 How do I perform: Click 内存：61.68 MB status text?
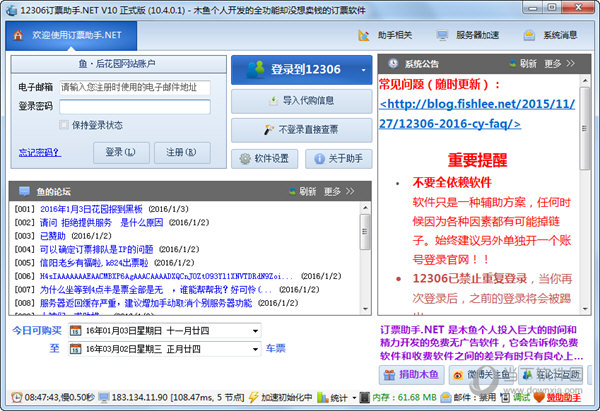click(404, 398)
